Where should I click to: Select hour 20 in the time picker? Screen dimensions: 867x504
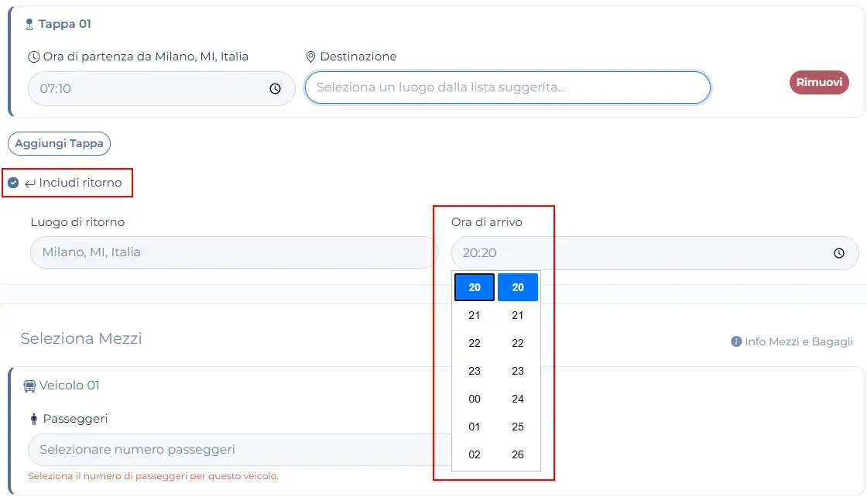(475, 287)
